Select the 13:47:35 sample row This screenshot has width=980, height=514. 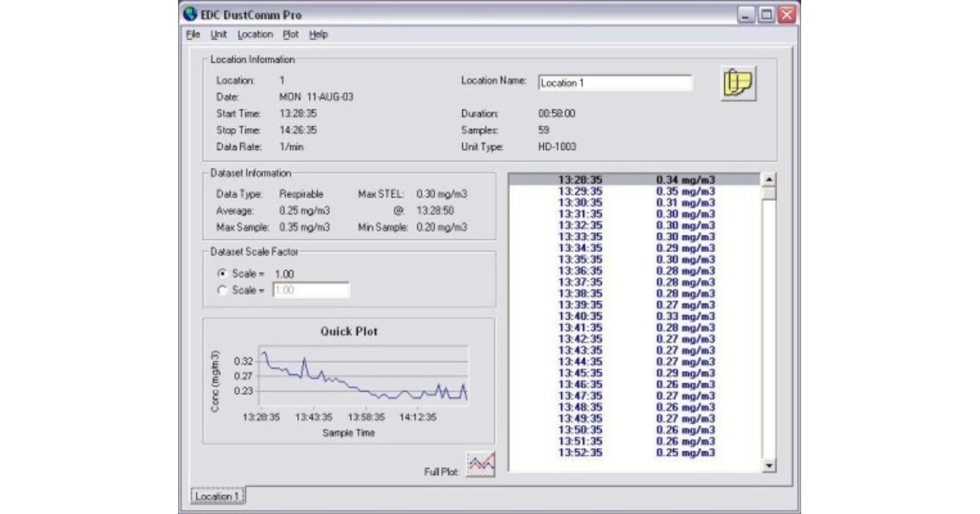(x=635, y=396)
